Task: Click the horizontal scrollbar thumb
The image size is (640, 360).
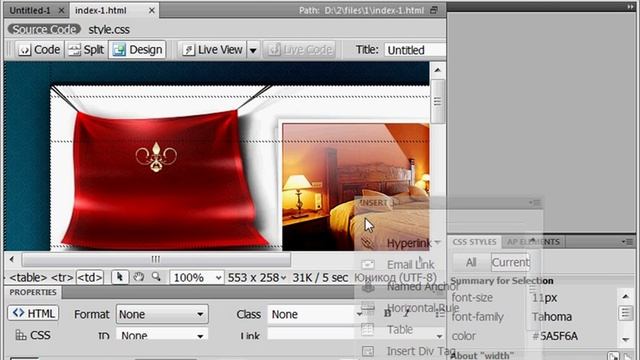Action: point(156,259)
